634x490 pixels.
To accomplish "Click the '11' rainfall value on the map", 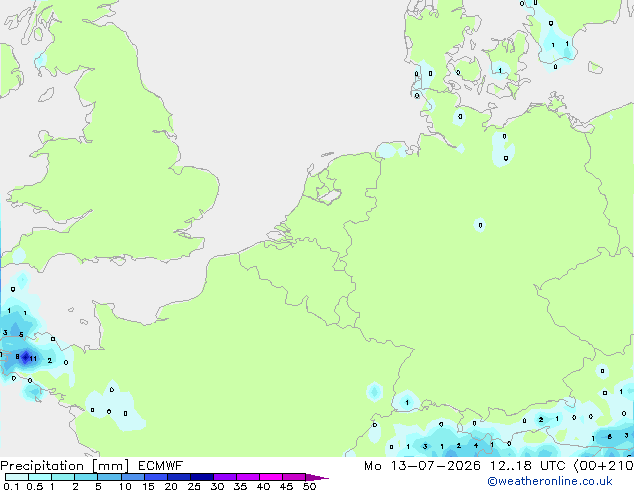I will point(33,359).
